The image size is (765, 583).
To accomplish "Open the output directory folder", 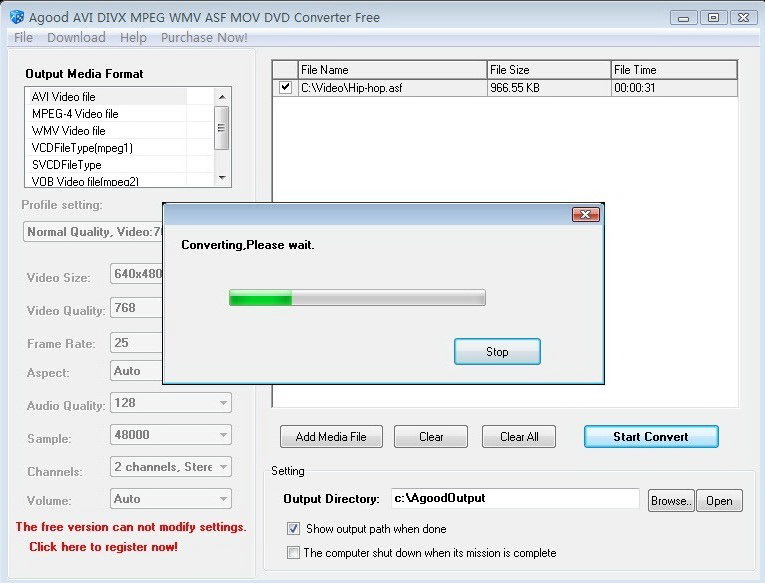I will (719, 501).
